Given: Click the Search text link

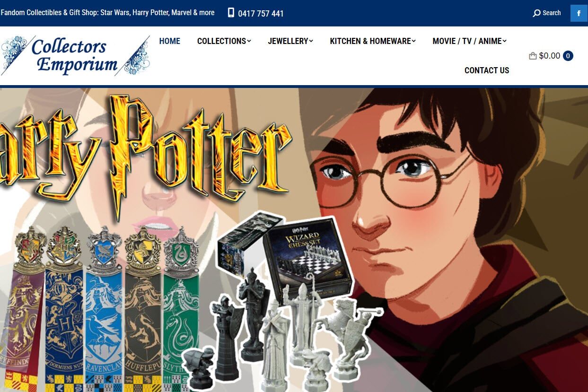Looking at the screenshot, I should tap(552, 13).
